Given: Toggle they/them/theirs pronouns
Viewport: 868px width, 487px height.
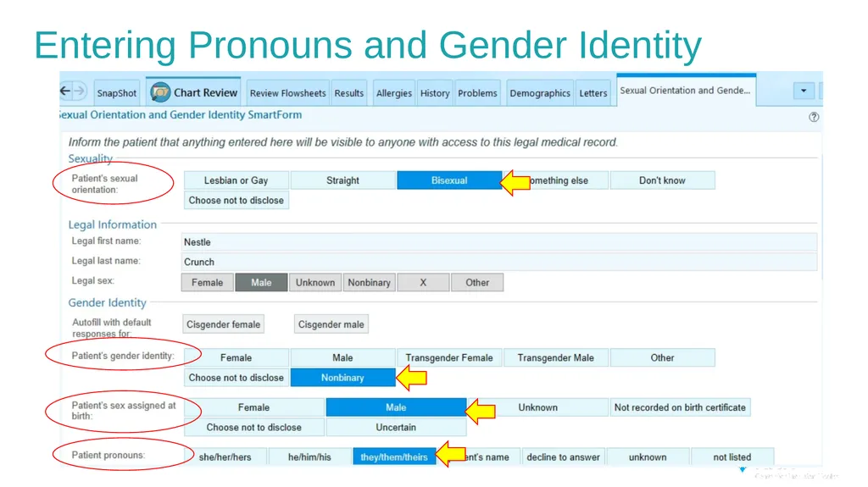Looking at the screenshot, I should pyautogui.click(x=394, y=457).
